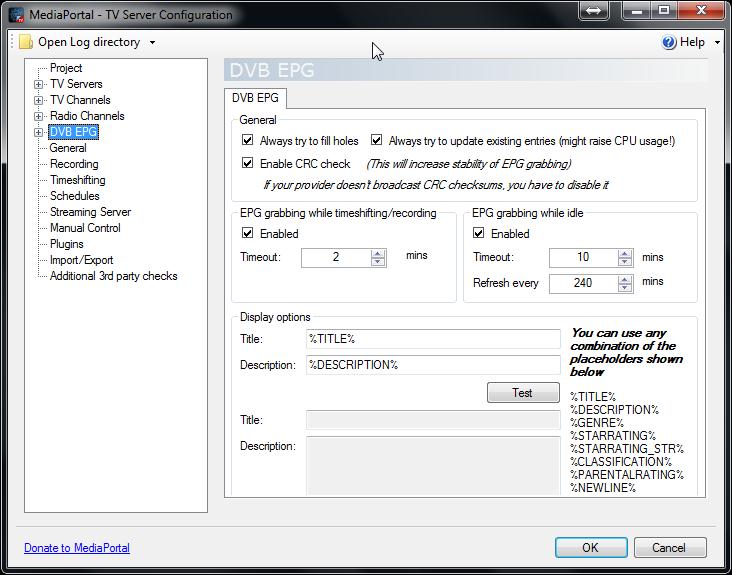The image size is (732, 575).
Task: Select TV Servers in the tree
Action: (x=76, y=84)
